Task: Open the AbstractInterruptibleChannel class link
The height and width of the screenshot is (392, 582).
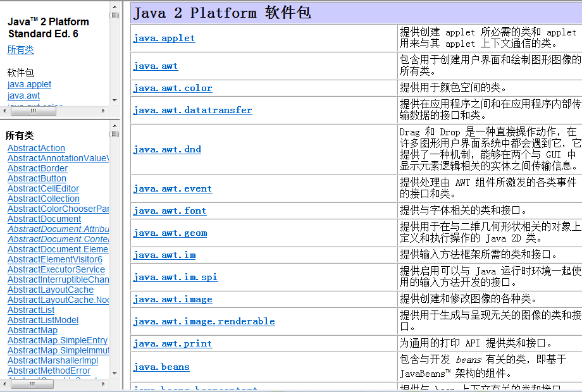Action: point(58,279)
